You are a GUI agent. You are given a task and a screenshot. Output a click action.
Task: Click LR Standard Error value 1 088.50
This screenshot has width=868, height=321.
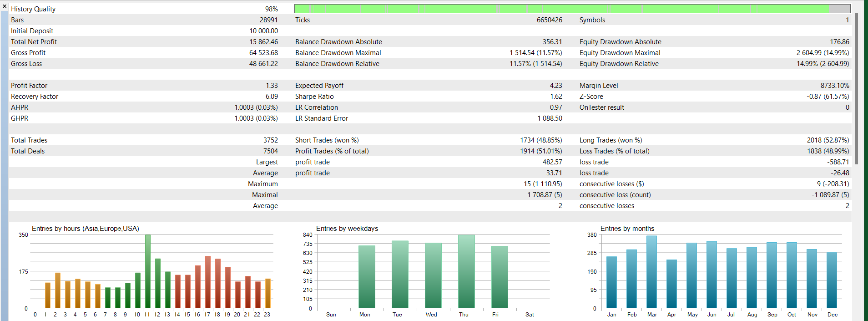550,118
